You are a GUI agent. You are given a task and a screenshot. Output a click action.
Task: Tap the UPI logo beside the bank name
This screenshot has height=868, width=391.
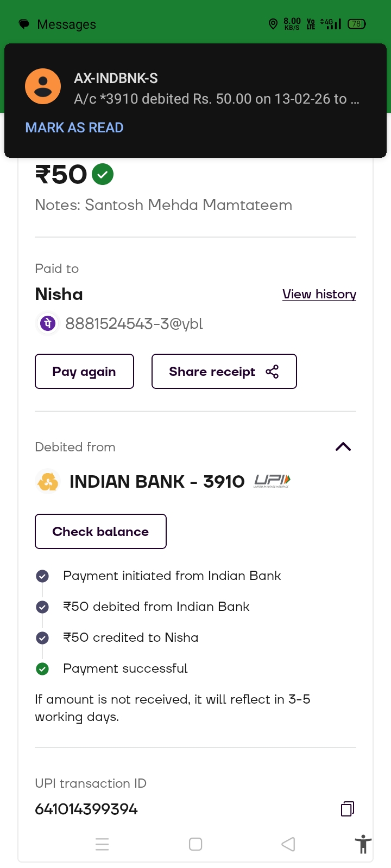click(x=272, y=481)
